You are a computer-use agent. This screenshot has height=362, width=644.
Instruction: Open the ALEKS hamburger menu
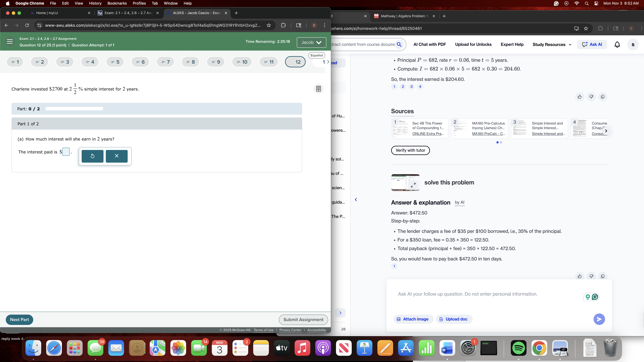coord(9,42)
